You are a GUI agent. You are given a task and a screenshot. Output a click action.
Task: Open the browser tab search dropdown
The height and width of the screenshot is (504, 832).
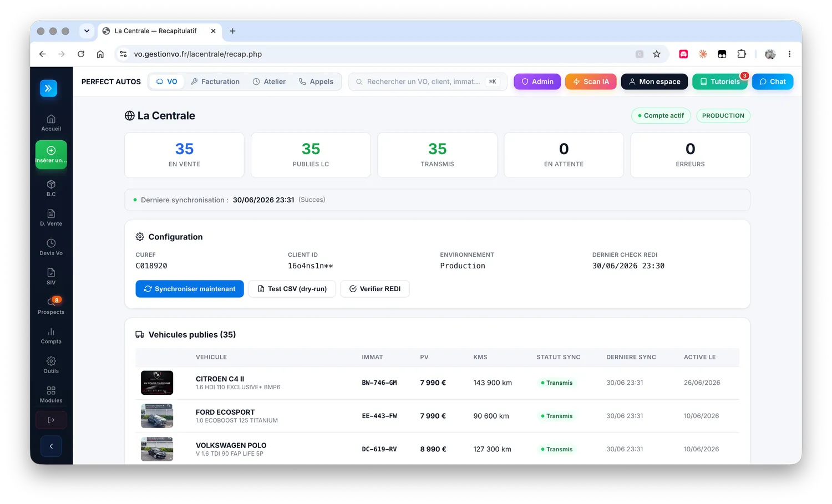[x=87, y=31]
